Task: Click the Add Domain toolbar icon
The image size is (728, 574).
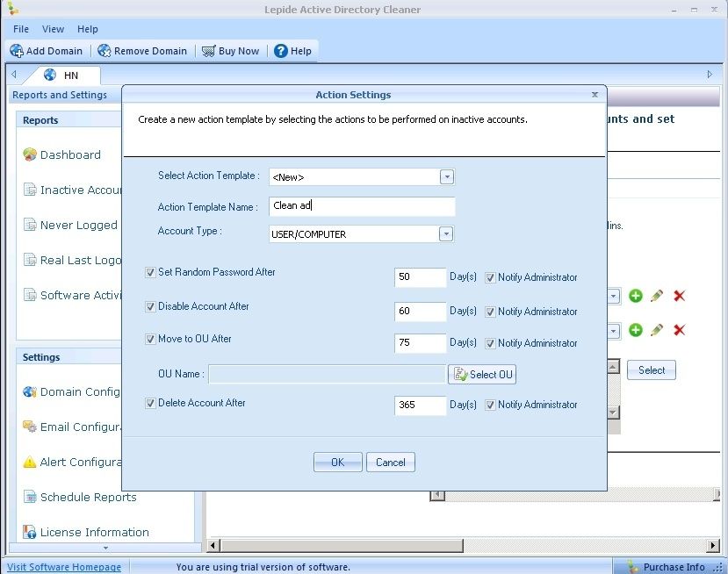Action: [17, 51]
